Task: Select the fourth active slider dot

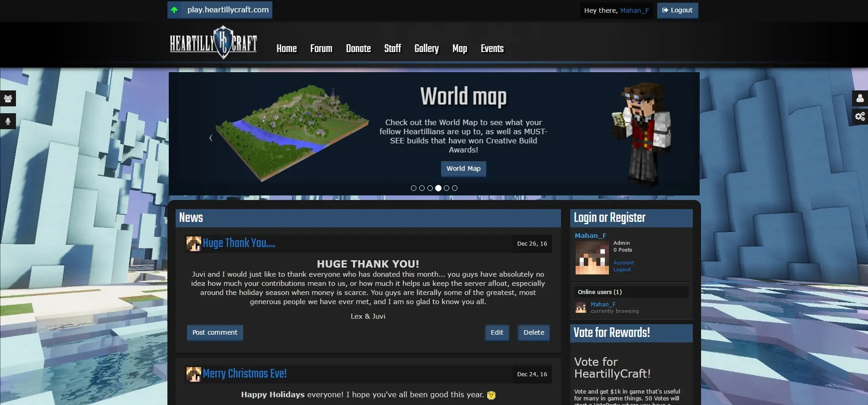Action: click(438, 188)
